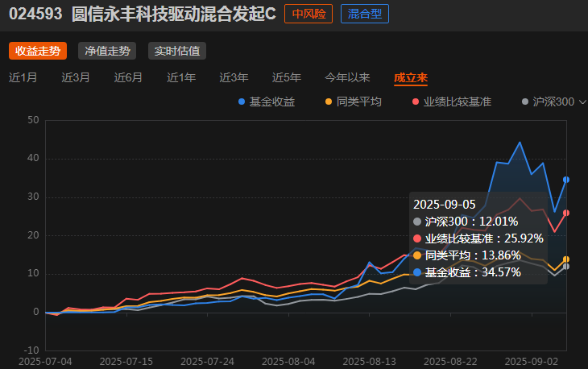Click x-axis date label 2025-07-04
Screen dimensions: 588x369
coord(45,362)
